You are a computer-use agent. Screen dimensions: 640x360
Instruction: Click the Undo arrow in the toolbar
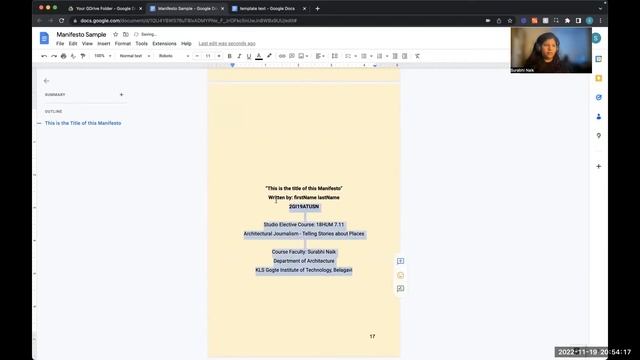point(44,56)
